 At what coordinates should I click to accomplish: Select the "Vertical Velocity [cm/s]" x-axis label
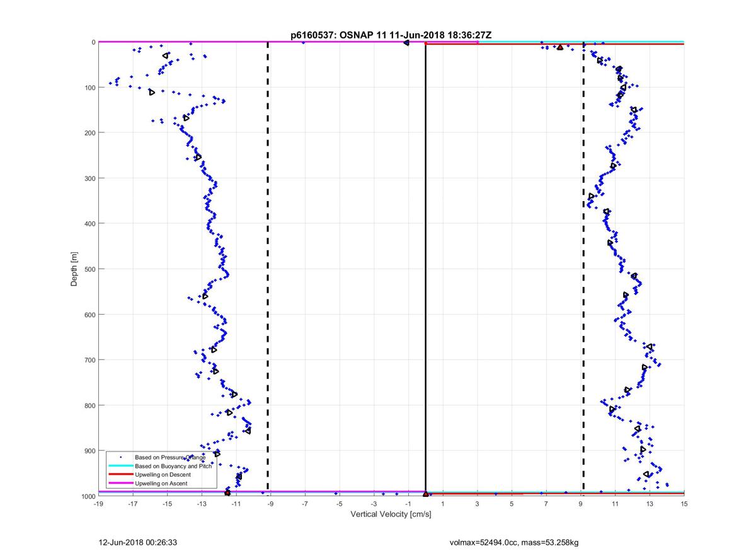[x=391, y=514]
